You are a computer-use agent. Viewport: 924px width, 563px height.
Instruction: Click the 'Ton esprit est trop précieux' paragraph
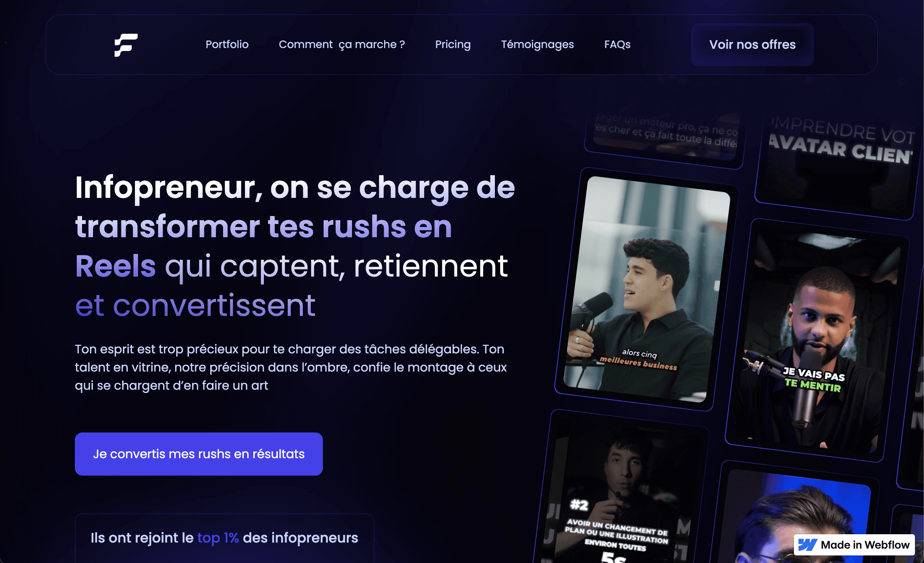point(291,367)
